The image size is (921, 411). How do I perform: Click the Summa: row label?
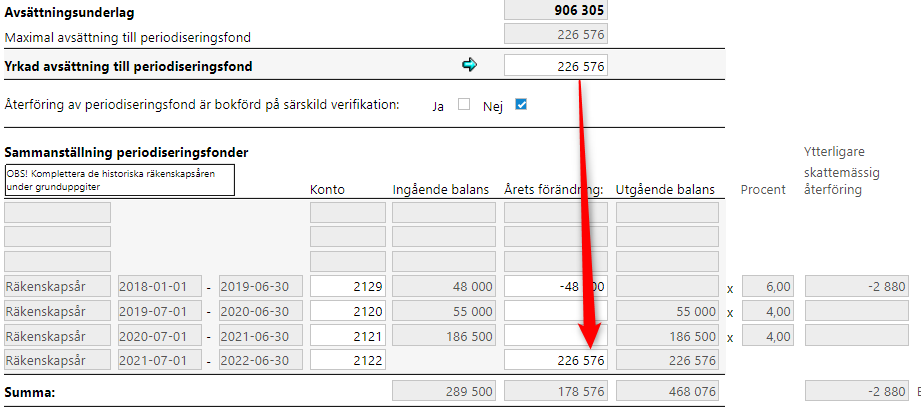point(30,392)
